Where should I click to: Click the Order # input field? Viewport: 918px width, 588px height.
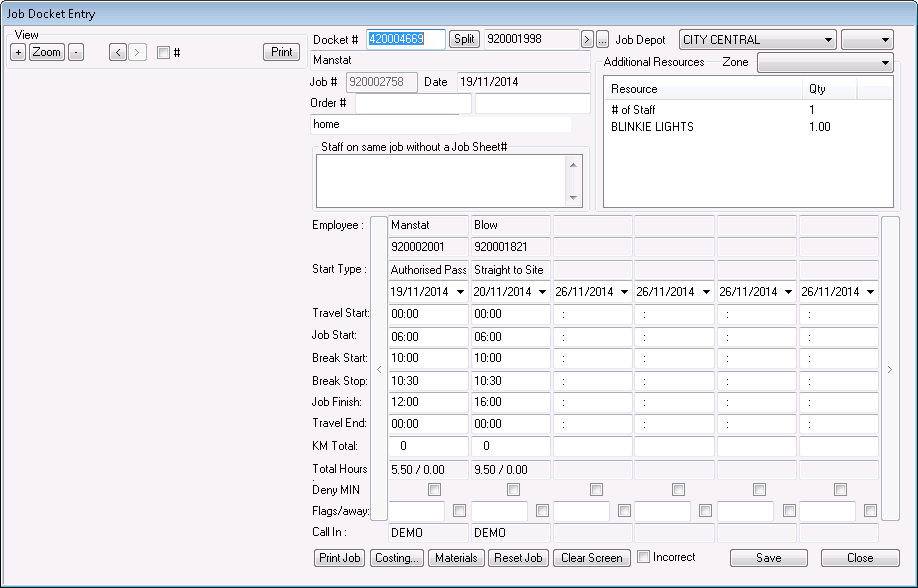(413, 103)
